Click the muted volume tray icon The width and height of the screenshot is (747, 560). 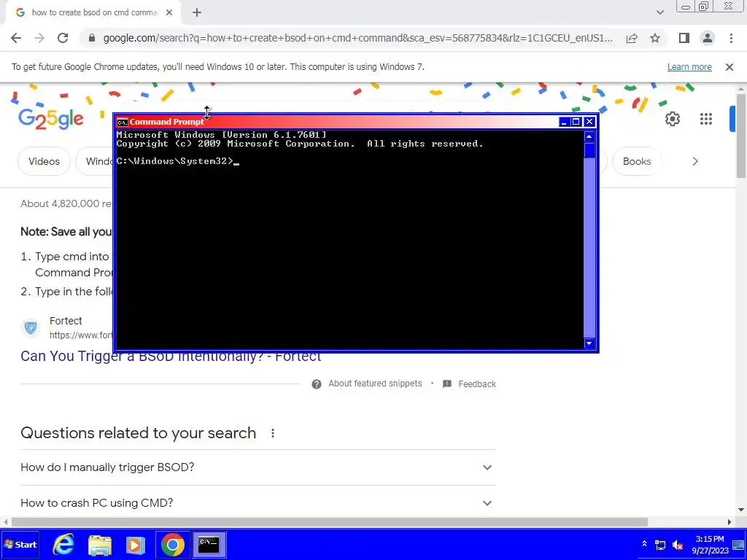[678, 545]
